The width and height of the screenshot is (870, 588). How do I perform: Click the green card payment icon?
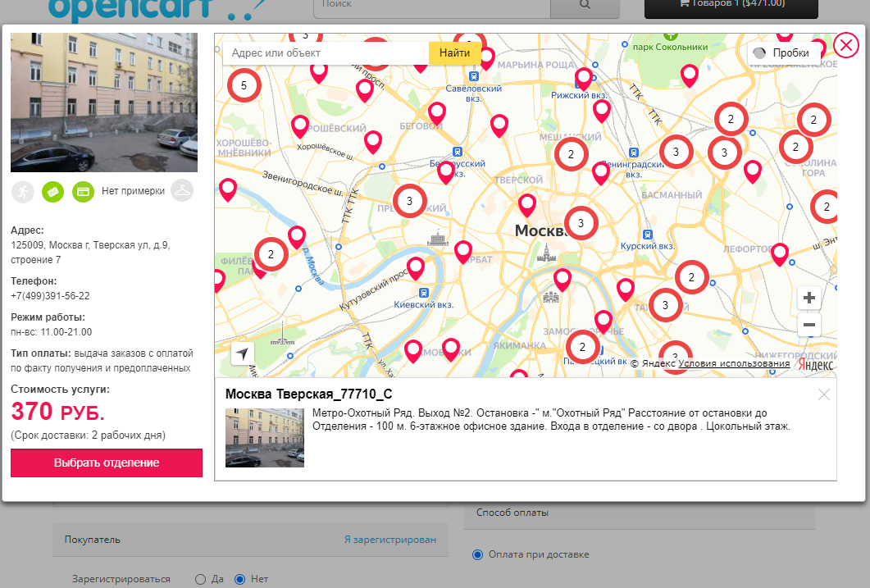83,192
